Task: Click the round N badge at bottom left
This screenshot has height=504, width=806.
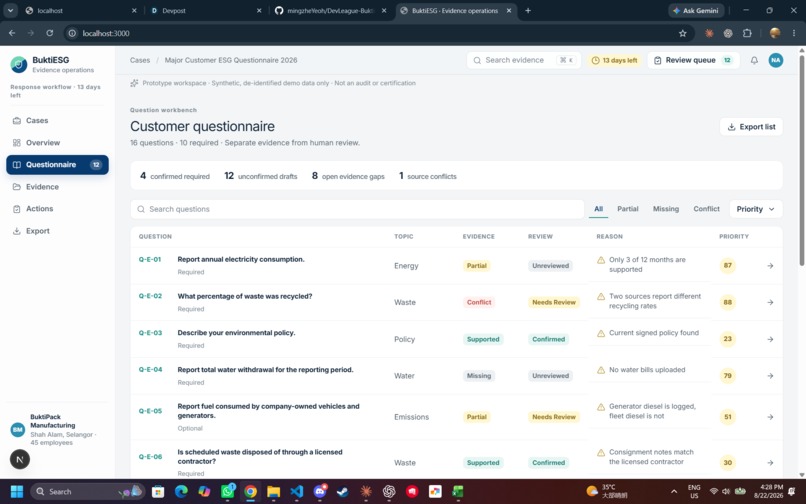Action: tap(20, 459)
